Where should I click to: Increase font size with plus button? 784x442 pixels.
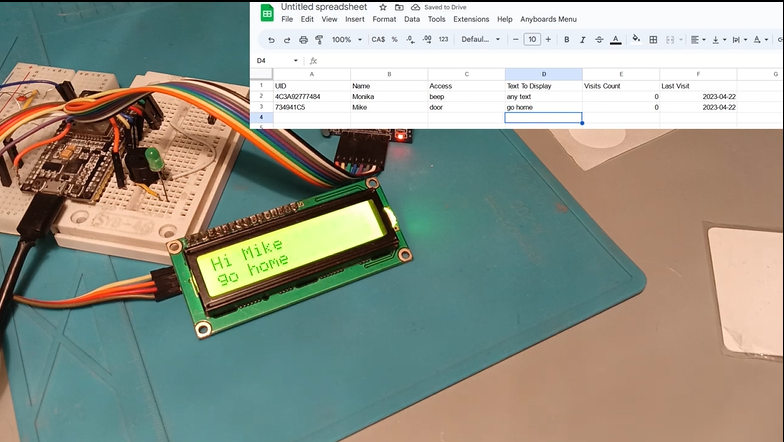coord(548,40)
